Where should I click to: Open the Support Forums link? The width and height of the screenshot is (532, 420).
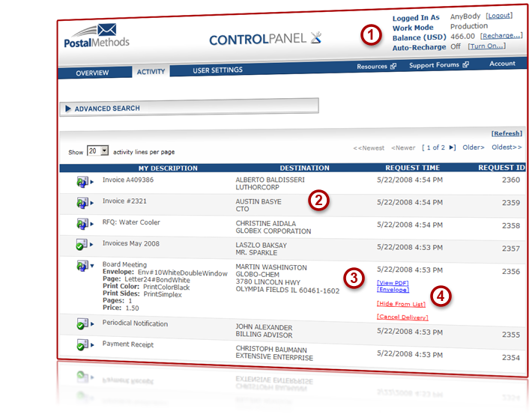pyautogui.click(x=434, y=64)
